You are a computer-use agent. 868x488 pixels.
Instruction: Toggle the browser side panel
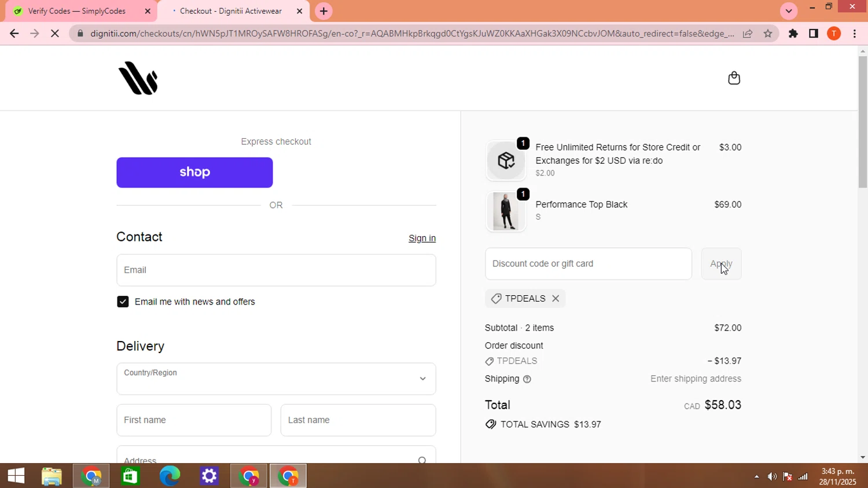(814, 34)
